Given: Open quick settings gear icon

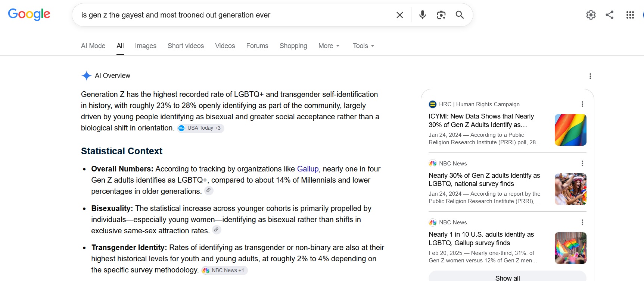Looking at the screenshot, I should tap(591, 15).
